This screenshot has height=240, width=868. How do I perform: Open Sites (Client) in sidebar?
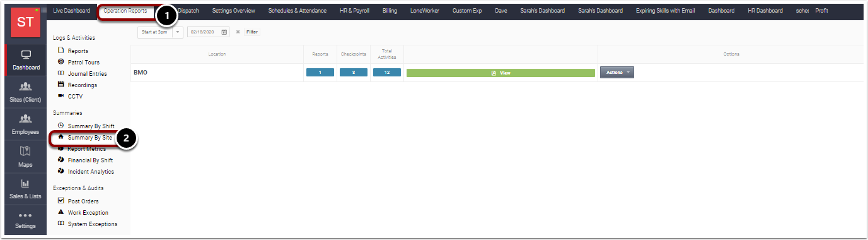tap(26, 92)
